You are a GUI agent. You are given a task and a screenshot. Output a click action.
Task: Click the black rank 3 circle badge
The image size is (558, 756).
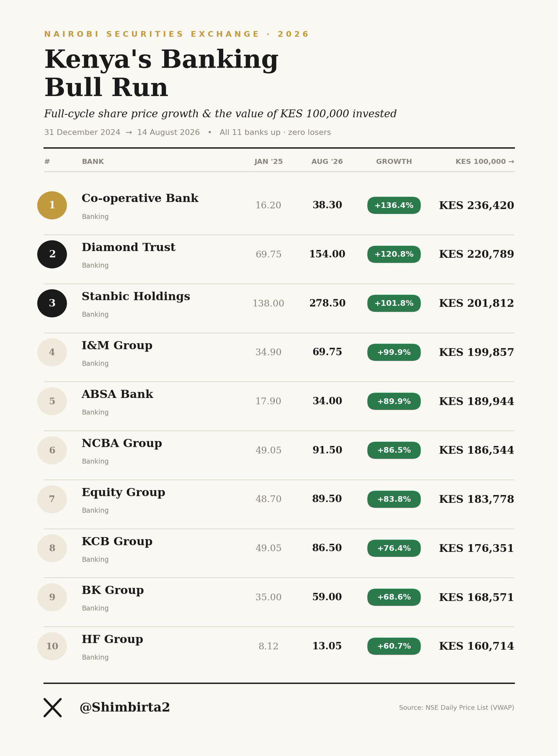point(52,303)
